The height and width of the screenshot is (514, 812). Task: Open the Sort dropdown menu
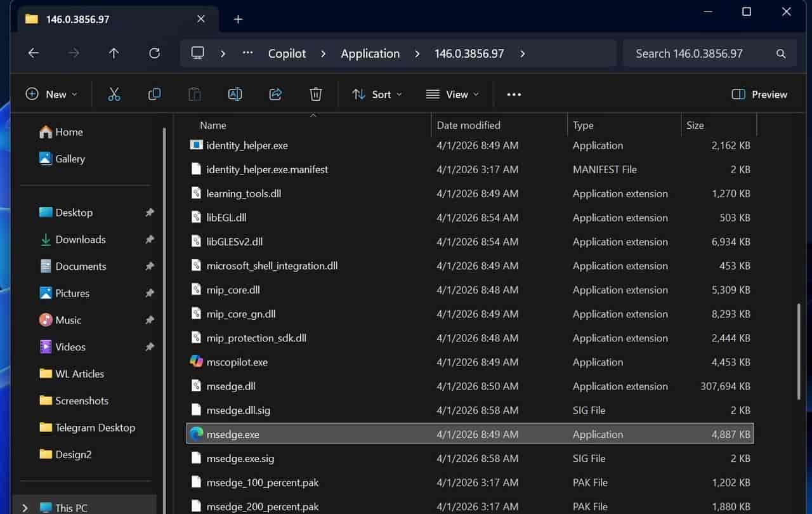377,95
